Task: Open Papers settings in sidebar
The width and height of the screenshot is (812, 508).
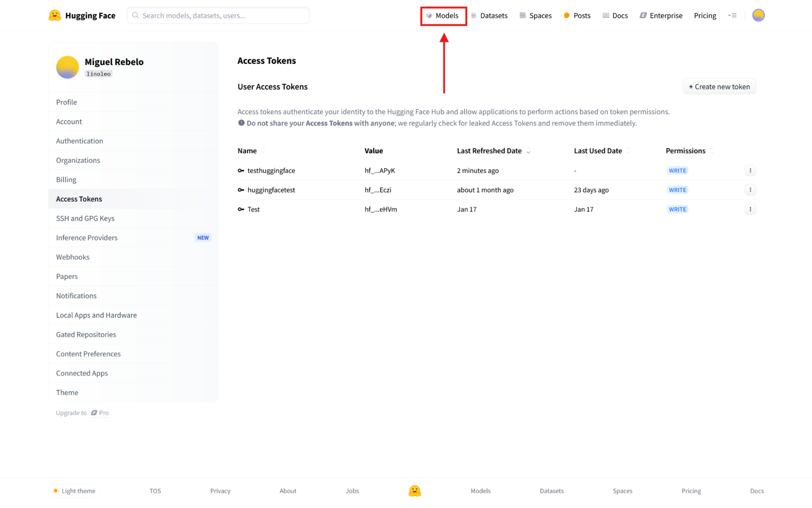Action: click(133, 276)
